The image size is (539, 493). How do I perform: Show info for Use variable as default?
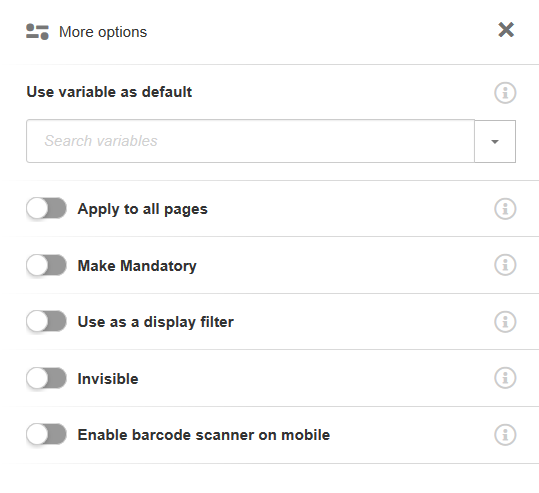point(505,92)
